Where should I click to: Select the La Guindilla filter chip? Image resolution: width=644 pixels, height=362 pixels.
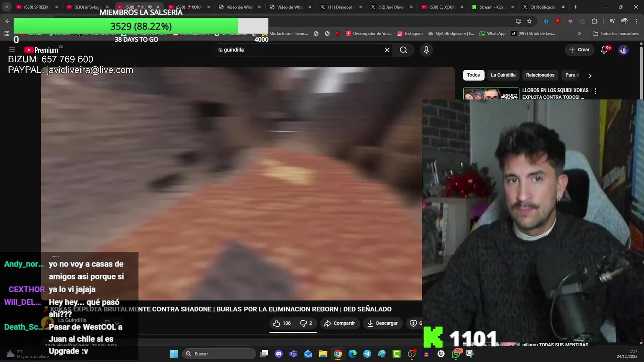(x=503, y=75)
